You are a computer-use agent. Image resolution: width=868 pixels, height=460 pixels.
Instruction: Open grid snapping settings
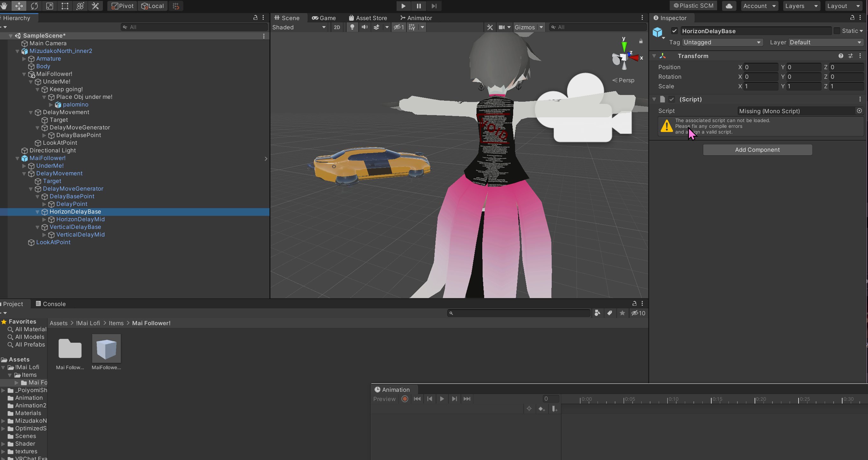coord(175,6)
